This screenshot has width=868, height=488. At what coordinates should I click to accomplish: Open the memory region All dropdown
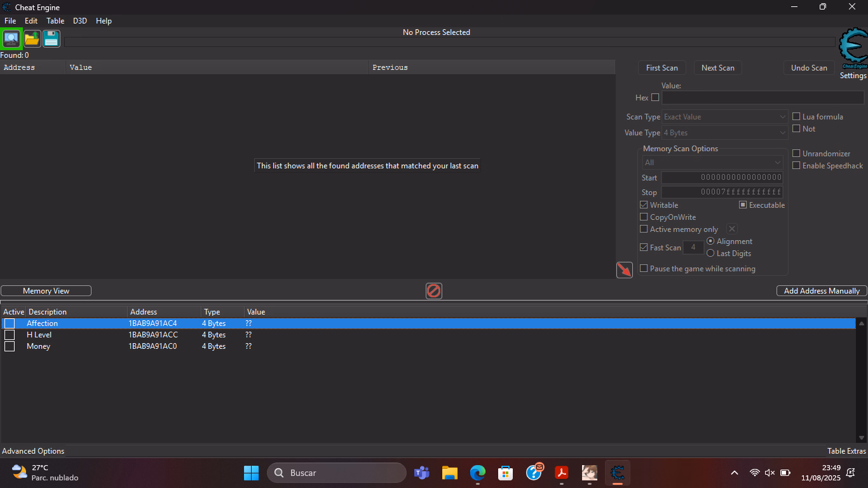tap(712, 163)
